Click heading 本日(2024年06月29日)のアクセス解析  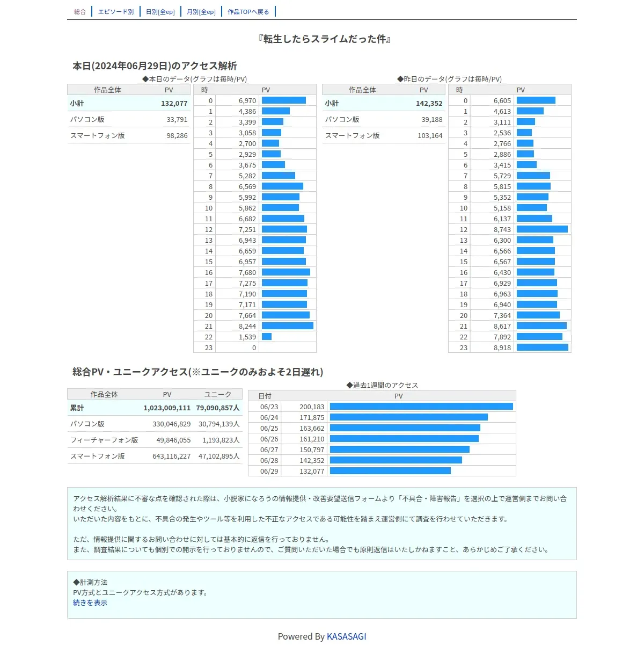tap(155, 66)
